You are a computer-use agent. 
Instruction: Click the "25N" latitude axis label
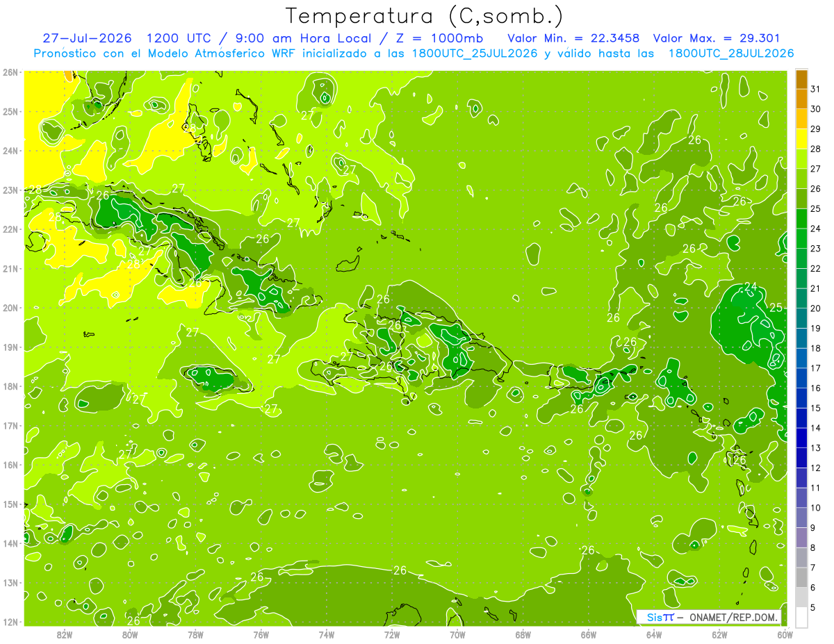[10, 111]
